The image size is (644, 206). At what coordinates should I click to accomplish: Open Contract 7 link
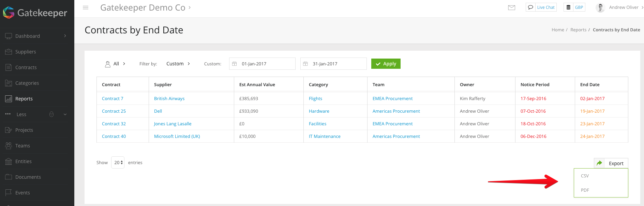(113, 98)
